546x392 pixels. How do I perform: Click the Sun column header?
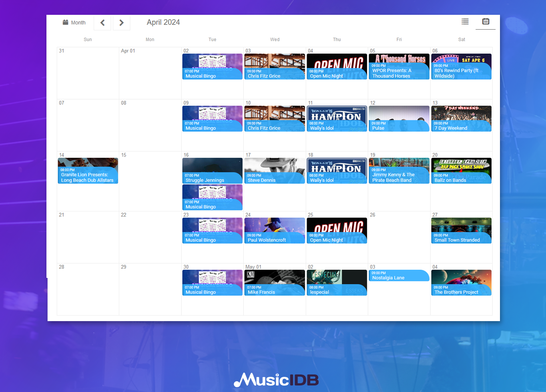click(88, 40)
